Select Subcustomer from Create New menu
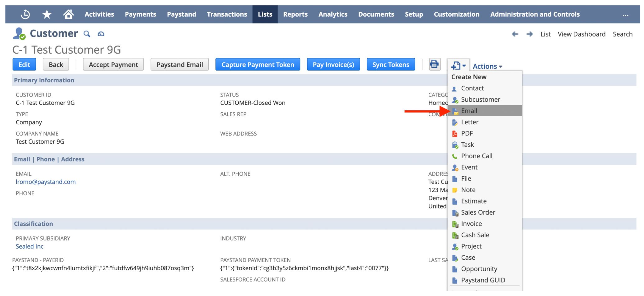 coord(485,100)
